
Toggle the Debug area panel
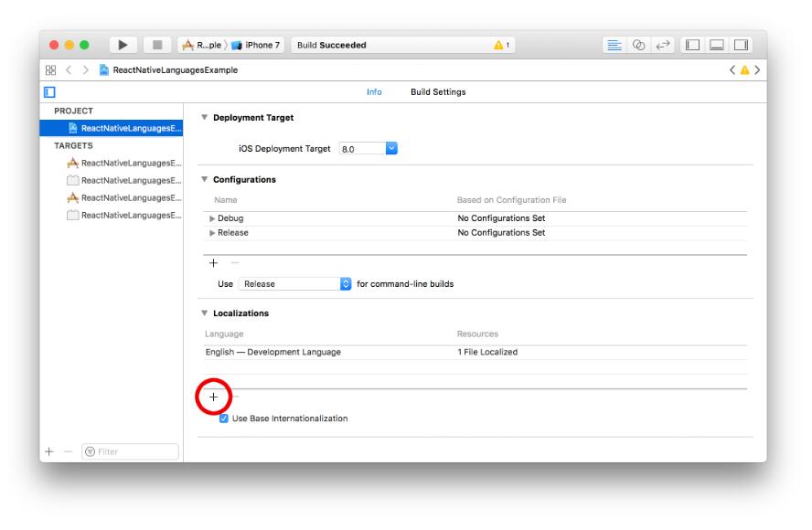point(717,45)
